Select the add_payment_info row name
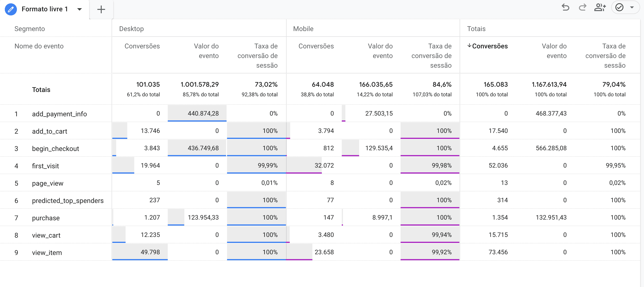 point(59,114)
